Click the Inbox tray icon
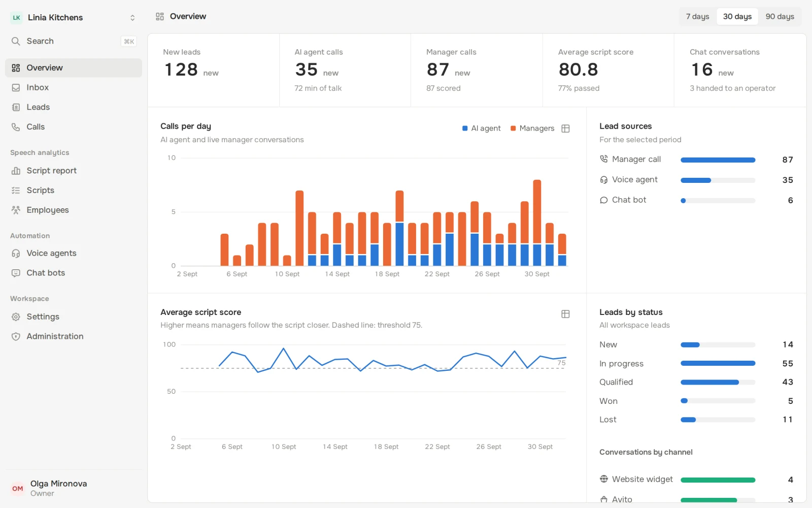This screenshot has height=508, width=812. (16, 88)
